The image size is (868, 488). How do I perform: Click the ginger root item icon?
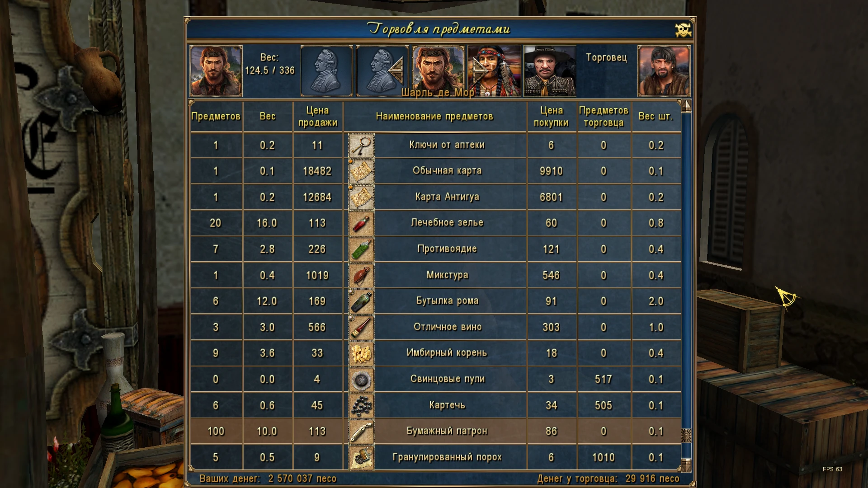click(361, 353)
